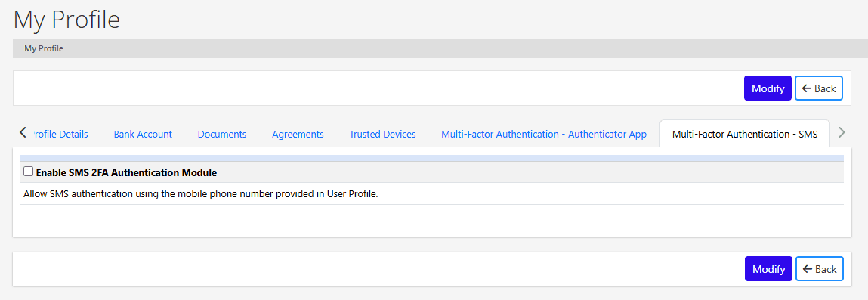This screenshot has height=300, width=868.
Task: Go to the Agreements tab
Action: pos(298,134)
